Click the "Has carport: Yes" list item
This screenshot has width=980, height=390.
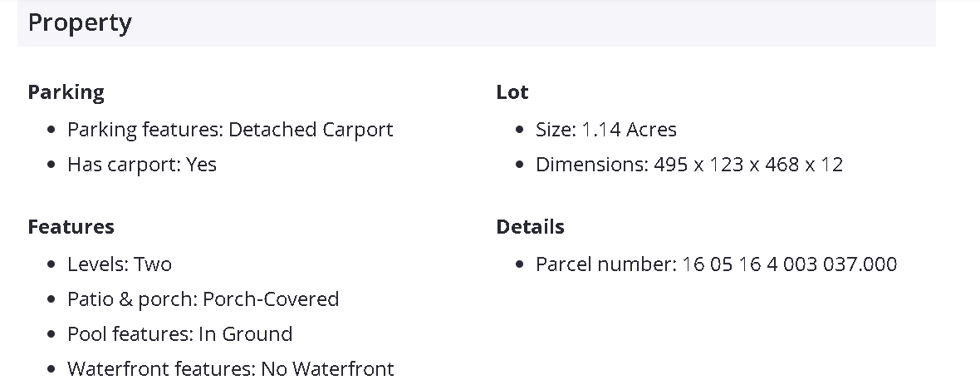[142, 165]
